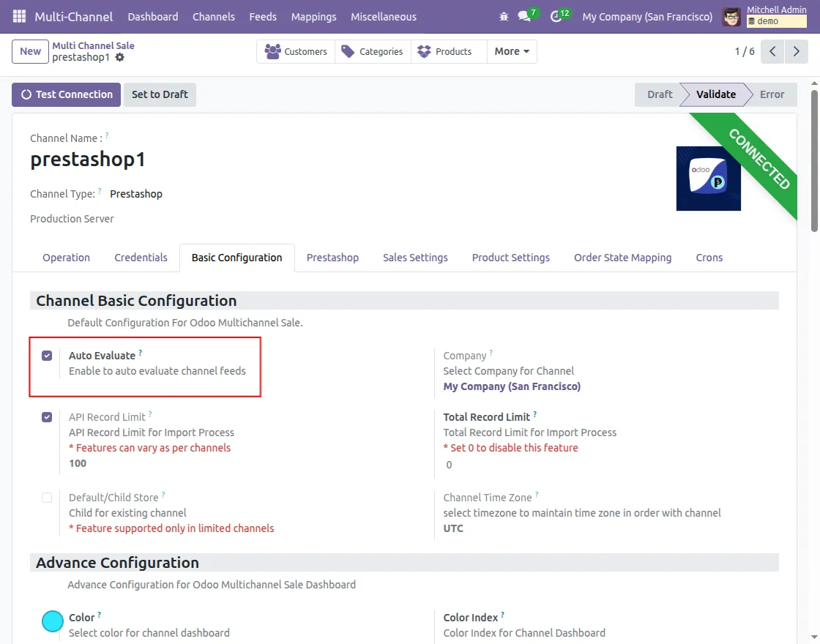Click help mark beside Company label

[x=491, y=353]
